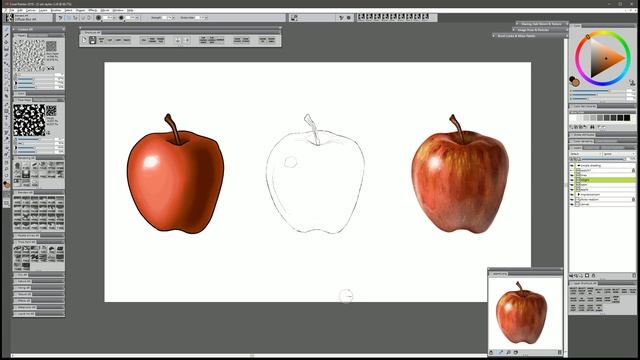Click the brush opacity preview circle
The width and height of the screenshot is (640, 360).
tap(121, 18)
